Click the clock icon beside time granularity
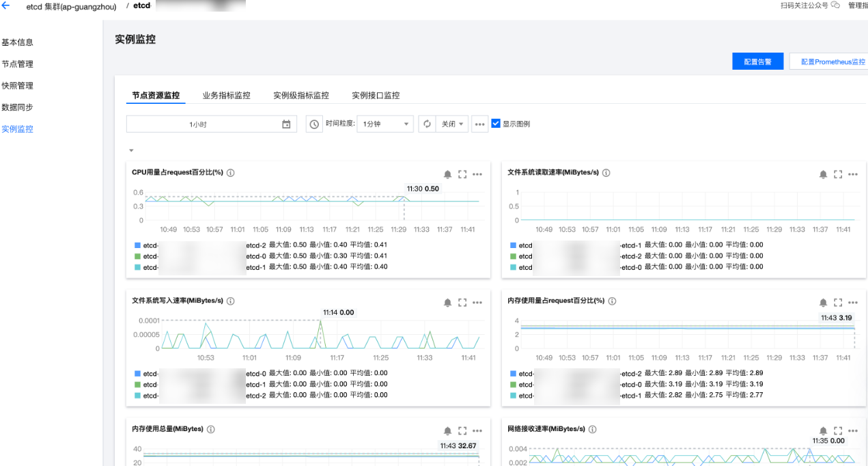This screenshot has width=868, height=466. point(314,124)
